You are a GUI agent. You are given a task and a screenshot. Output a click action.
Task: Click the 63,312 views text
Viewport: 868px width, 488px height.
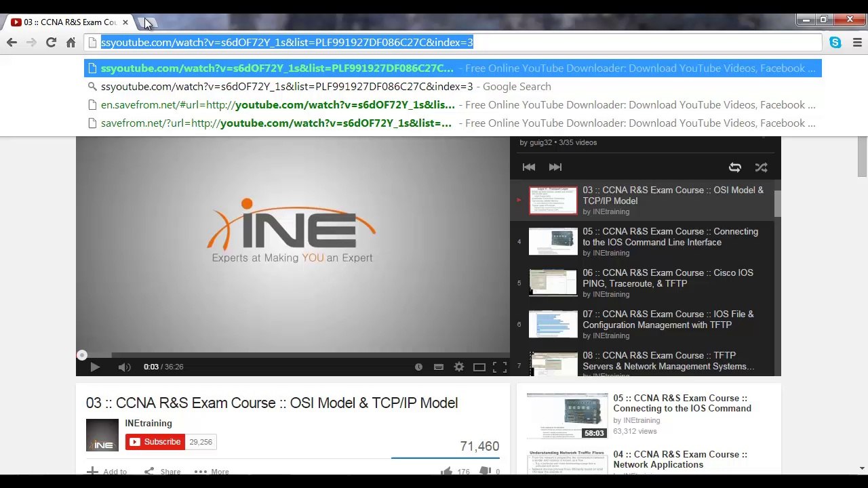coord(635,431)
